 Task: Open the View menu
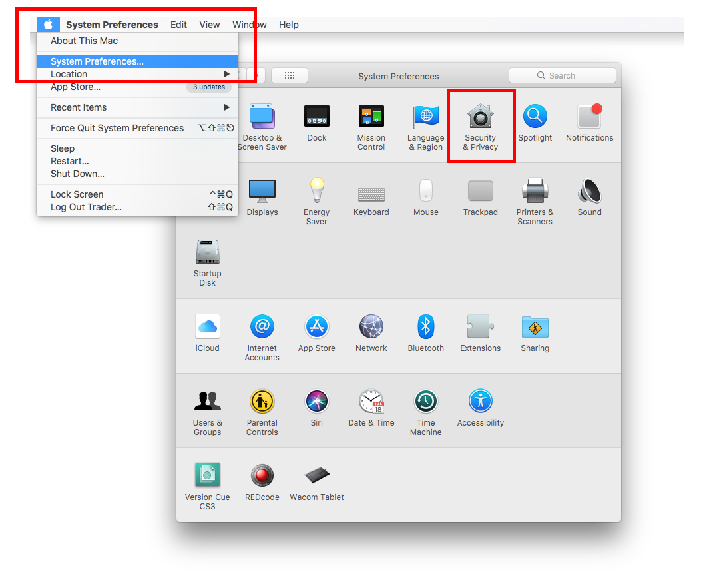click(x=210, y=25)
